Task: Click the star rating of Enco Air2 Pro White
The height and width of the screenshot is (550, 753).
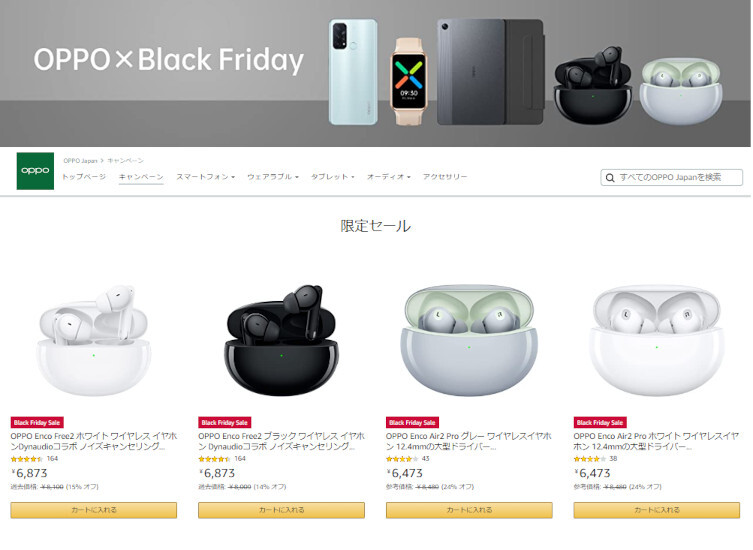Action: 590,459
